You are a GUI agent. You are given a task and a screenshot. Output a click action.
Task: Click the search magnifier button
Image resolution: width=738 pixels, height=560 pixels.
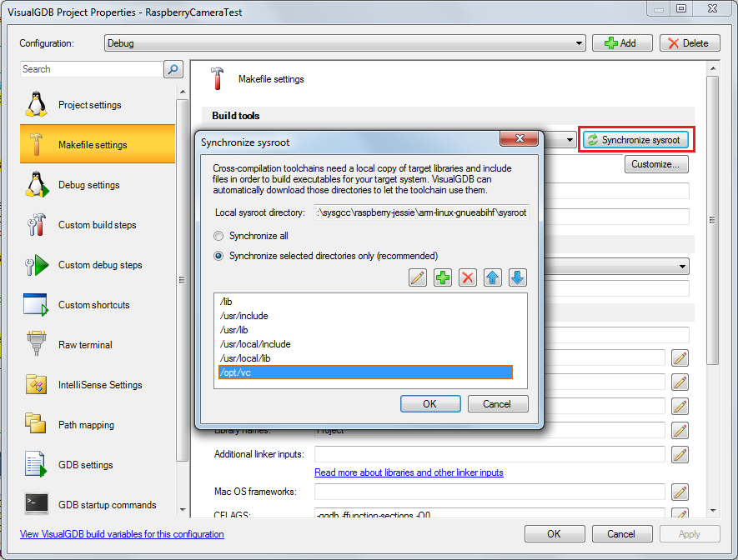click(x=173, y=69)
